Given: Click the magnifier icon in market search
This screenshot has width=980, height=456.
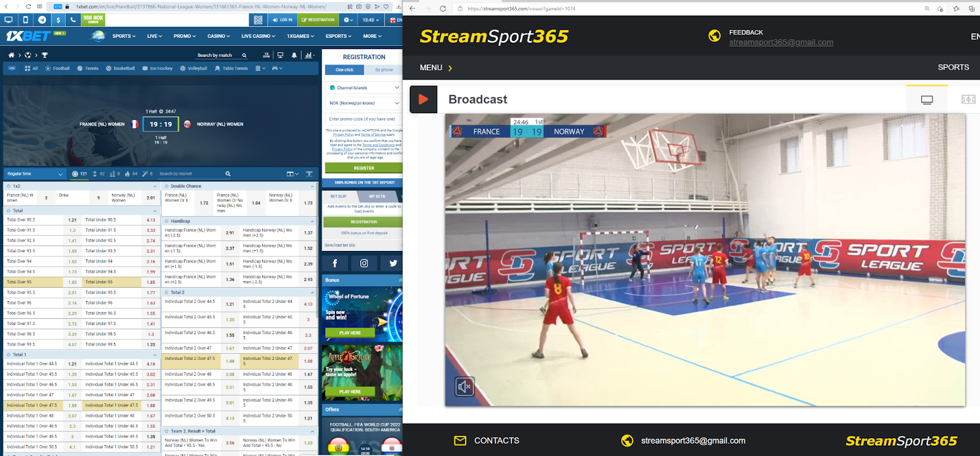Looking at the screenshot, I should (x=228, y=174).
